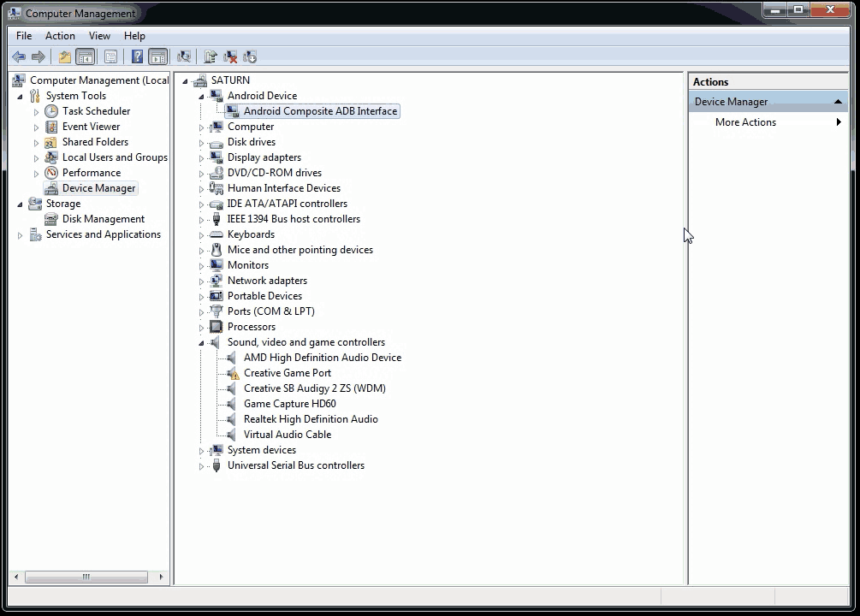Click the Universal Serial Bus controllers icon

tap(216, 465)
